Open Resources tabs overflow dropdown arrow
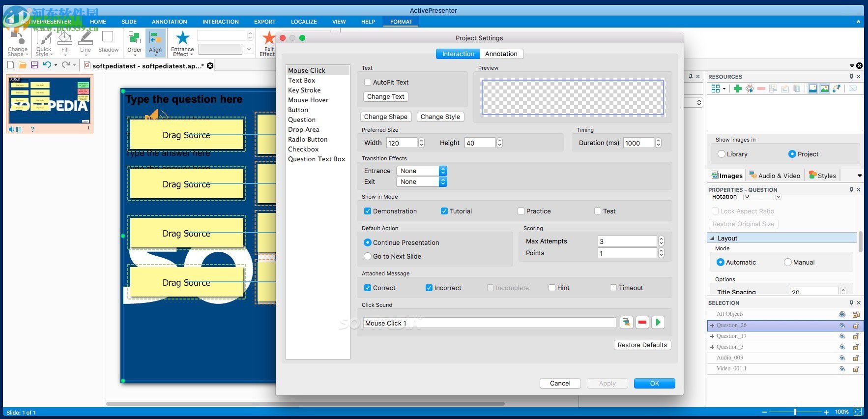The image size is (868, 419). 860,176
